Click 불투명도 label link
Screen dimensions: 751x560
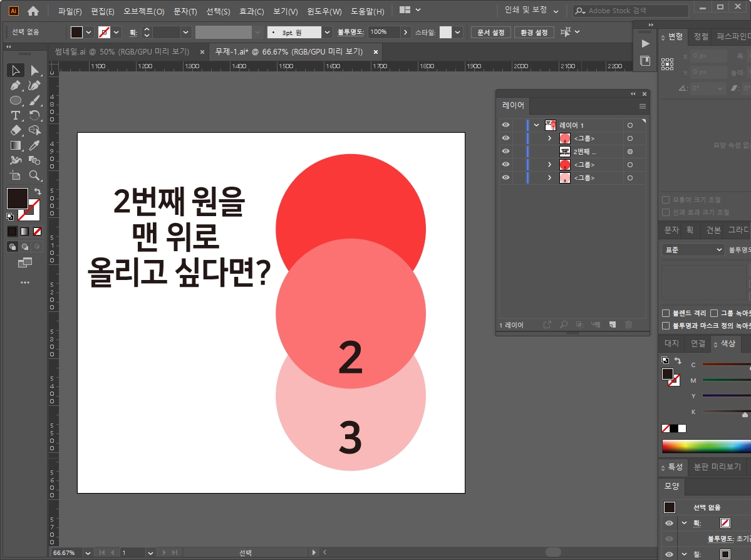[x=351, y=32]
